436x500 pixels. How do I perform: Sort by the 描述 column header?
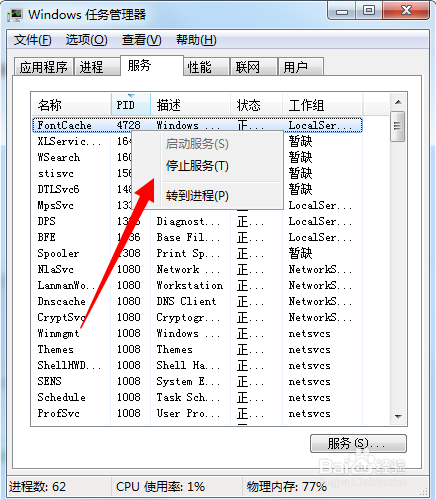(x=191, y=105)
